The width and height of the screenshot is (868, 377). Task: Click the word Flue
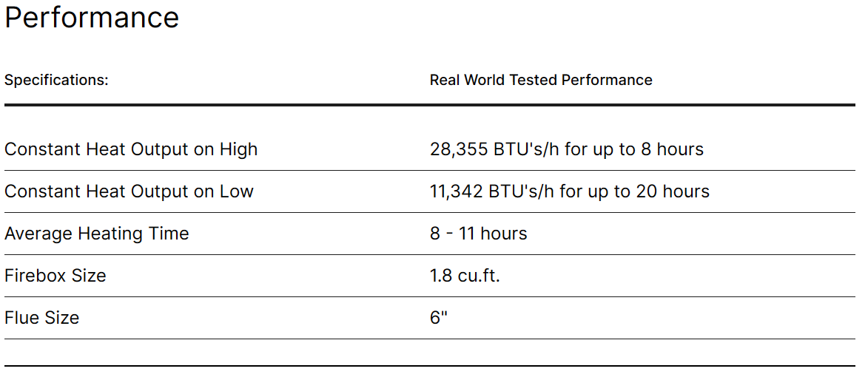click(x=22, y=318)
